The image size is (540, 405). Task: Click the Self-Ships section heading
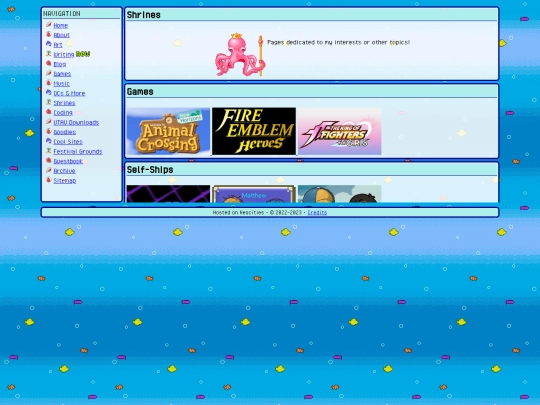tap(150, 169)
